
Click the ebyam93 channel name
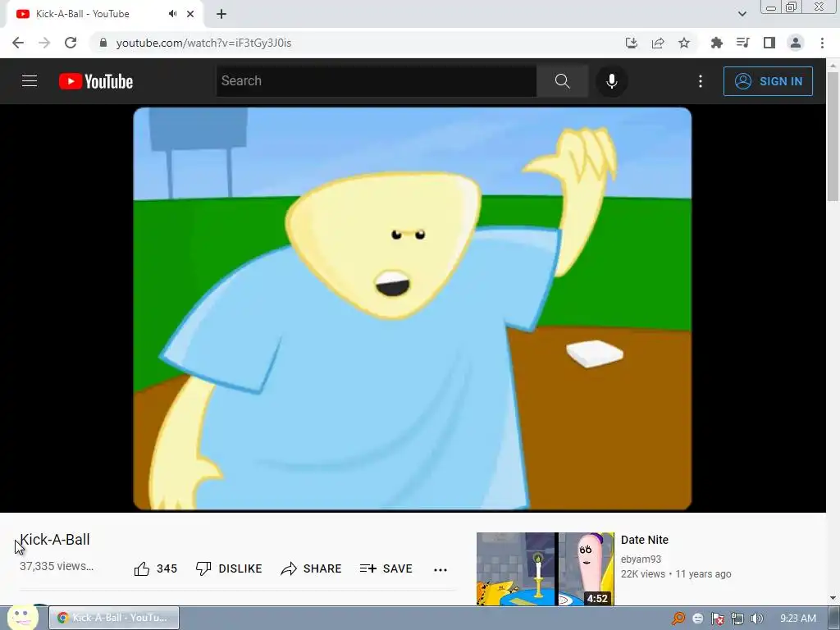tap(641, 559)
